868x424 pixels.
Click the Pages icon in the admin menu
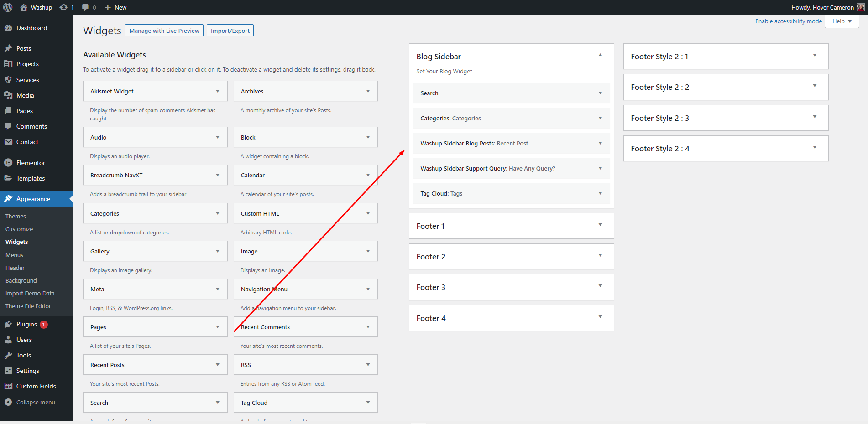point(8,111)
